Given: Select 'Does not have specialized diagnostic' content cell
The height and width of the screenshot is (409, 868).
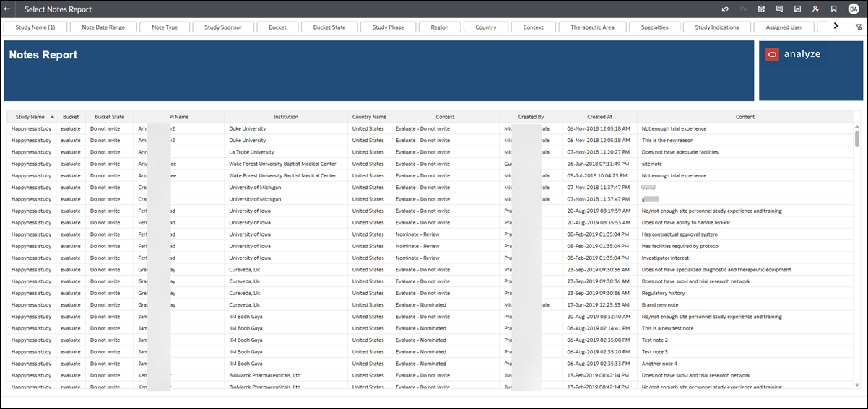Looking at the screenshot, I should tap(745, 270).
